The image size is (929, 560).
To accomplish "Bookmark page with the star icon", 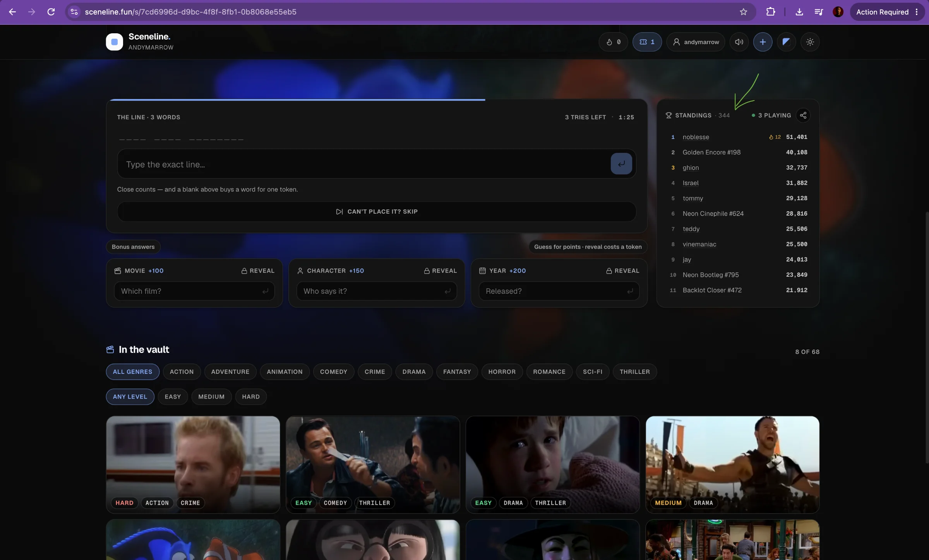I will click(x=743, y=12).
